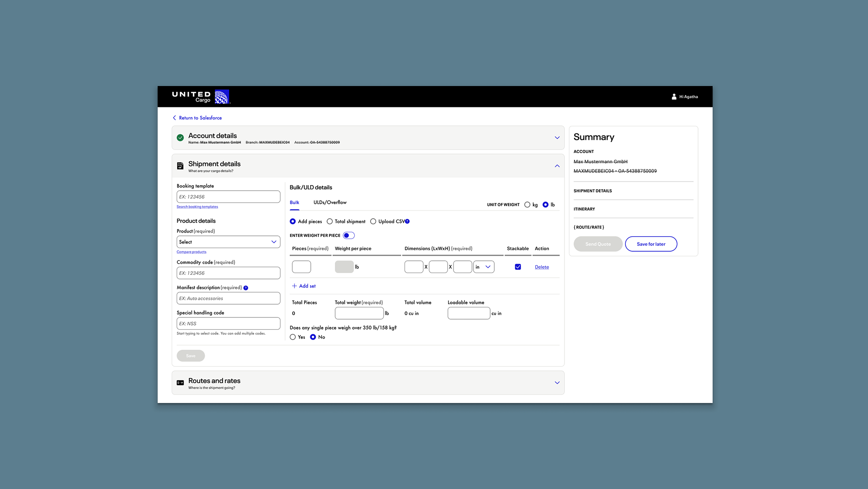Click the Commodity code input field

point(228,273)
